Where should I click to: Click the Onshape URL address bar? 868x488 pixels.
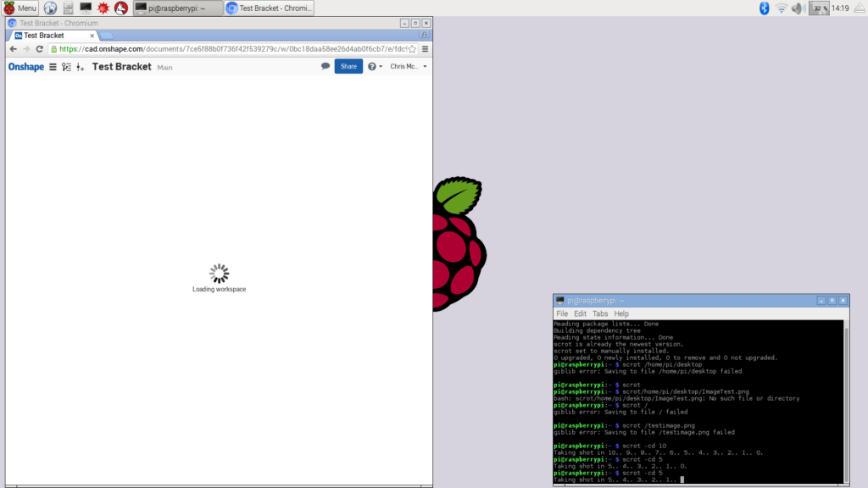(232, 49)
